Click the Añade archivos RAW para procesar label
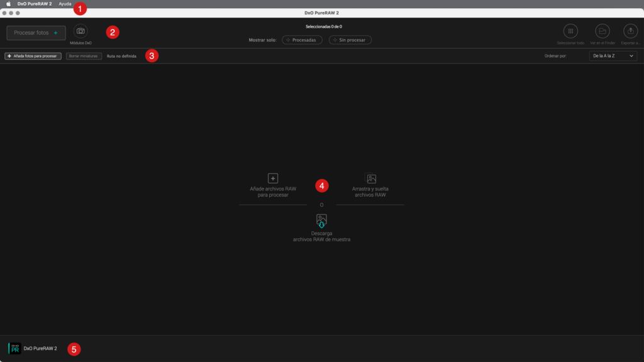This screenshot has height=362, width=644. pyautogui.click(x=273, y=192)
